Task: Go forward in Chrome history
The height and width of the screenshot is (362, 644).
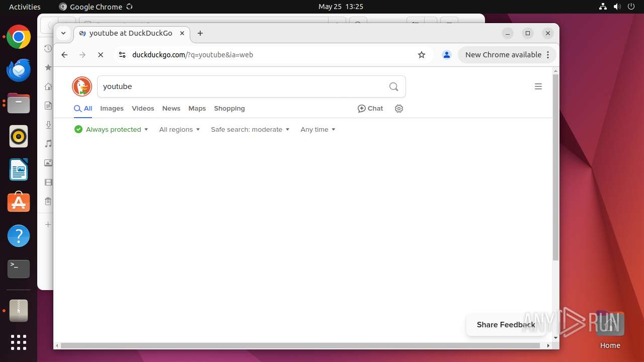Action: 83,55
